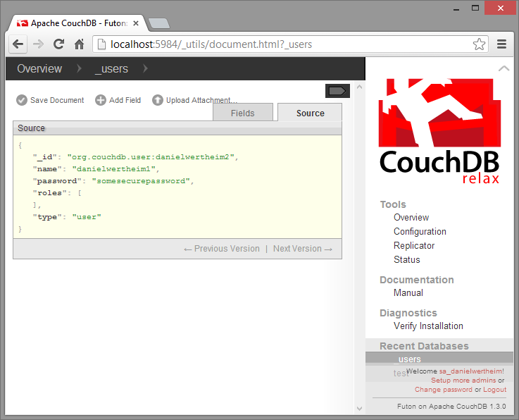Go to Next Version of document
The width and height of the screenshot is (519, 420).
point(303,249)
